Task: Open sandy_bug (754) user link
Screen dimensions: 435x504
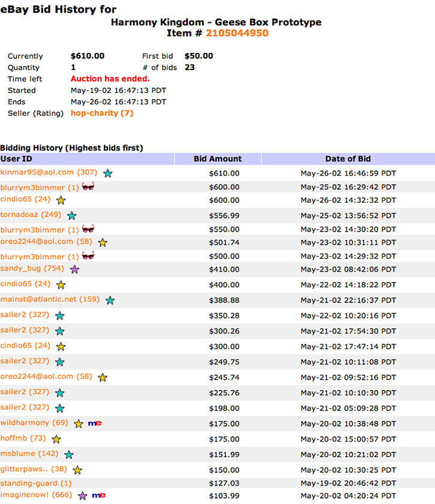Action: (32, 268)
